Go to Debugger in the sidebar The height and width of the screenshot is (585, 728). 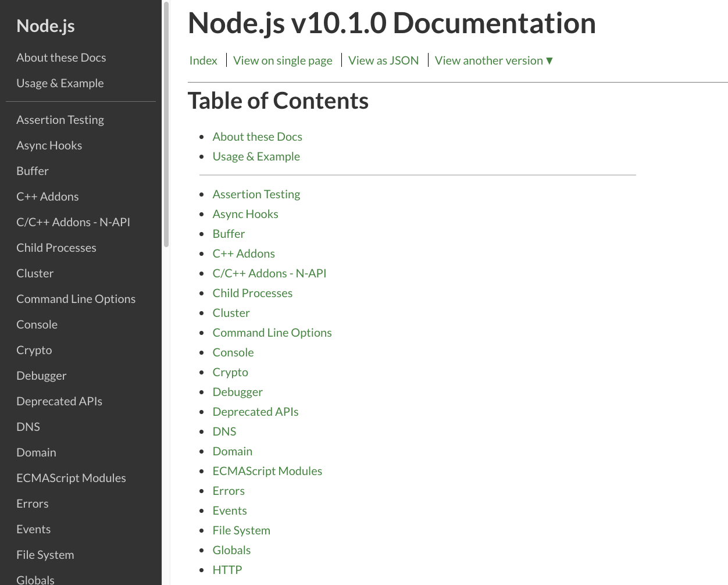41,376
